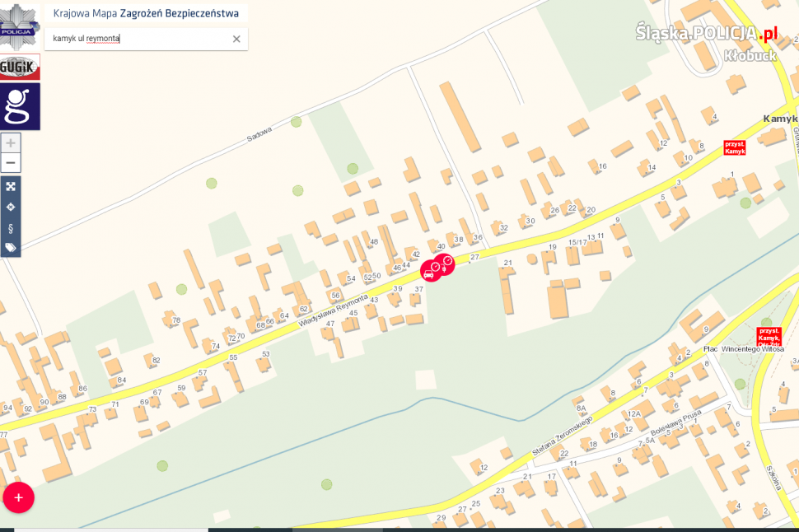The image size is (799, 532).
Task: Open the dark blue Geoportal 'g' logo
Action: click(x=20, y=106)
